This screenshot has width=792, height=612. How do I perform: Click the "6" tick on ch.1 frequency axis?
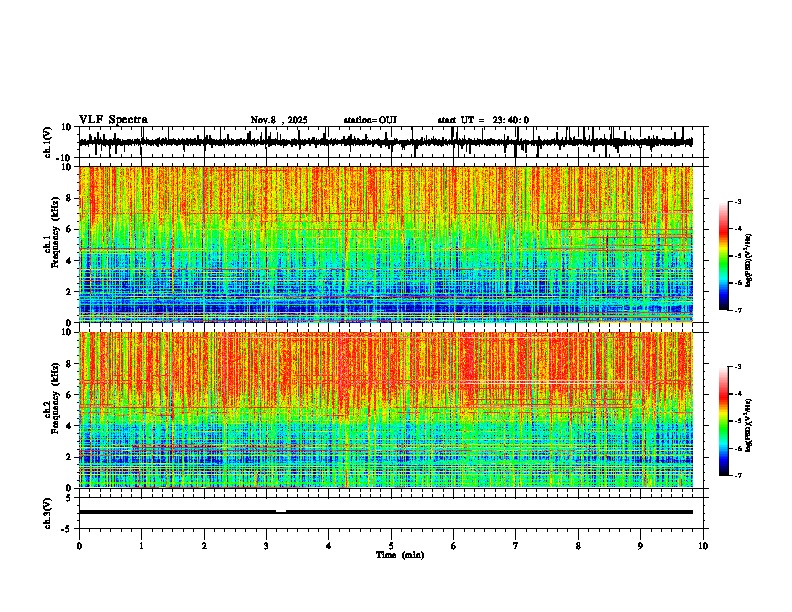pyautogui.click(x=71, y=229)
